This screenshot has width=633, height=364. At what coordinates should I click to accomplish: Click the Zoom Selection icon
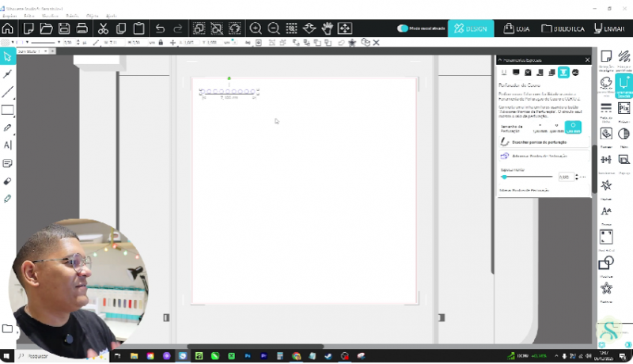[291, 28]
